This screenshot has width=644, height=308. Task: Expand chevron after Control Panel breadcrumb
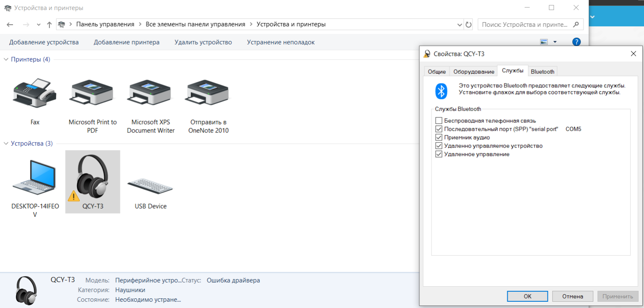tap(140, 24)
